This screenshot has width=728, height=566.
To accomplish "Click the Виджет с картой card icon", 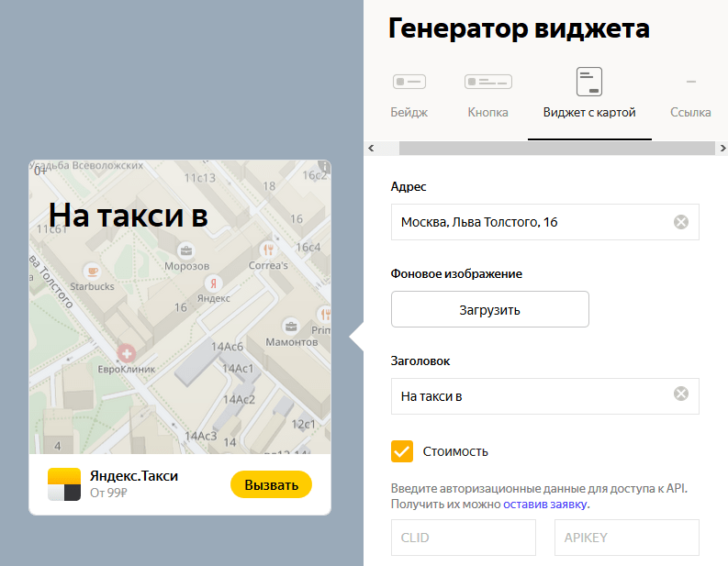I will coord(589,82).
